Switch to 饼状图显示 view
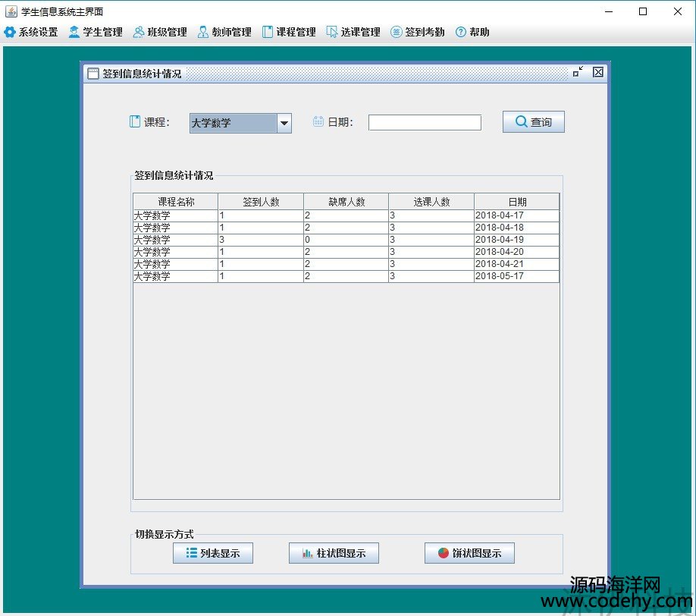Image resolution: width=696 pixels, height=616 pixels. [x=469, y=553]
